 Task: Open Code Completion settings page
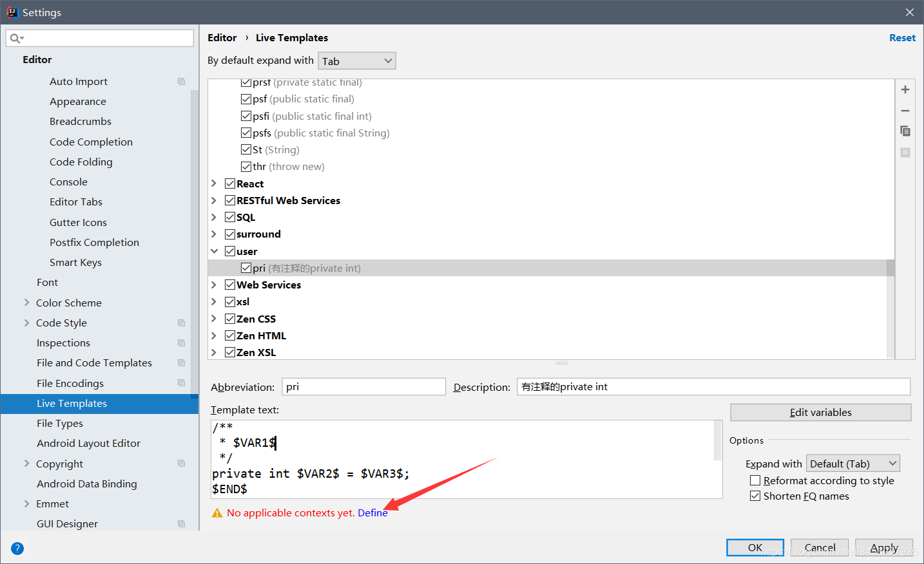click(x=91, y=142)
